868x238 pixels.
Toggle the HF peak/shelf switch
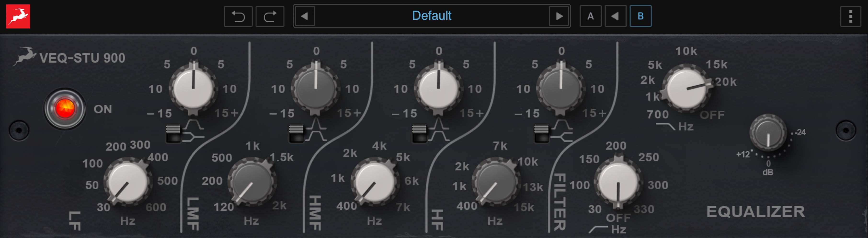(542, 133)
